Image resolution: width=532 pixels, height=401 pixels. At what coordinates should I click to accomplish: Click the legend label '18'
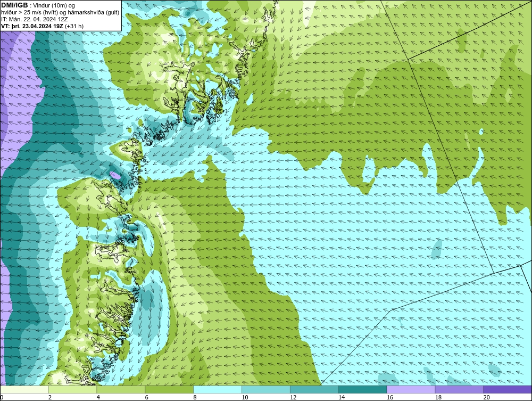438,397
